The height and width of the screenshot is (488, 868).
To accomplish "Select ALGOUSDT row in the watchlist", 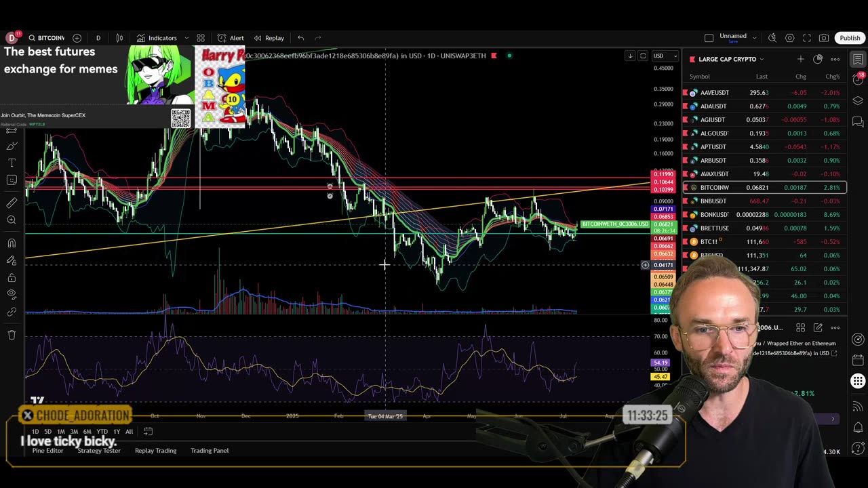I will [x=765, y=133].
